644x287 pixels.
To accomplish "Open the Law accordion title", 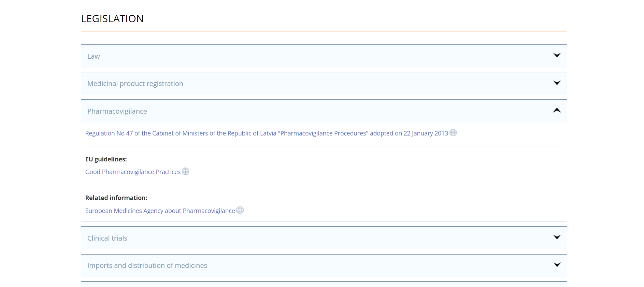I will click(x=94, y=56).
